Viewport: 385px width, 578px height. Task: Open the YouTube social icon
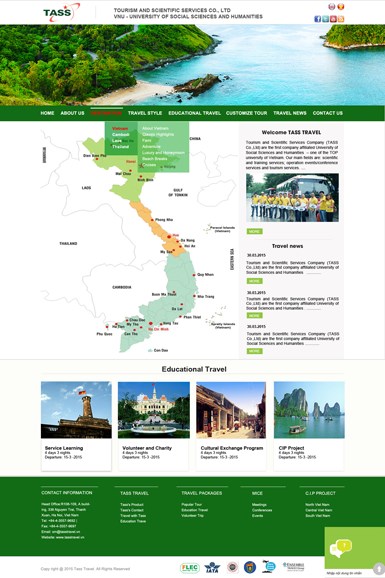click(x=333, y=19)
